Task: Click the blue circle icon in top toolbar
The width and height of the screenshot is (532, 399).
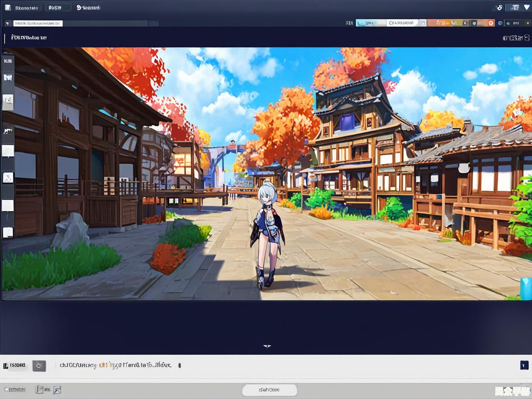Action: tap(500, 23)
